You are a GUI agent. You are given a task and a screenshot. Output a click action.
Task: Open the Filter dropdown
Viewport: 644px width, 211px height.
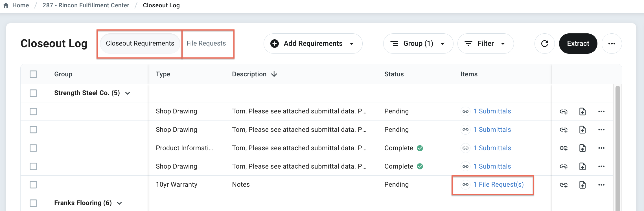(485, 44)
